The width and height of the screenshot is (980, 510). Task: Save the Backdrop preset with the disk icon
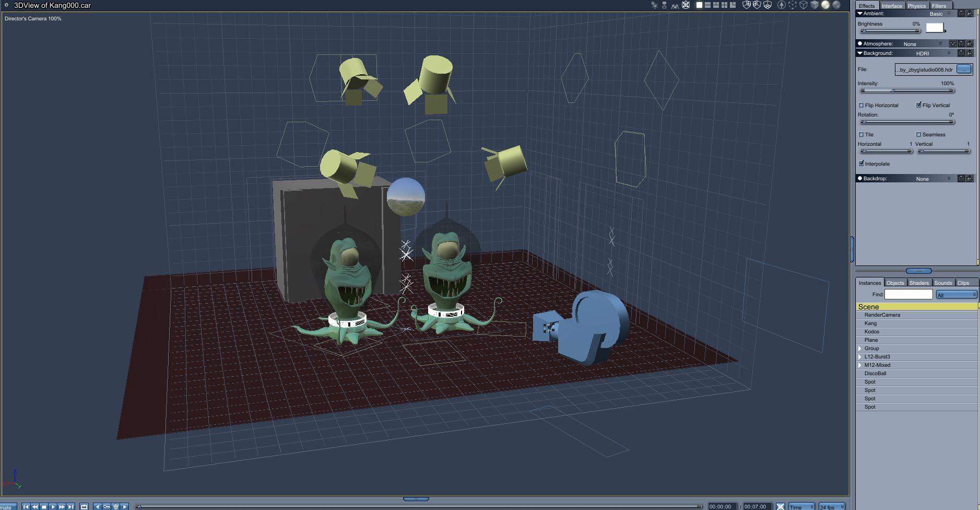tap(961, 179)
